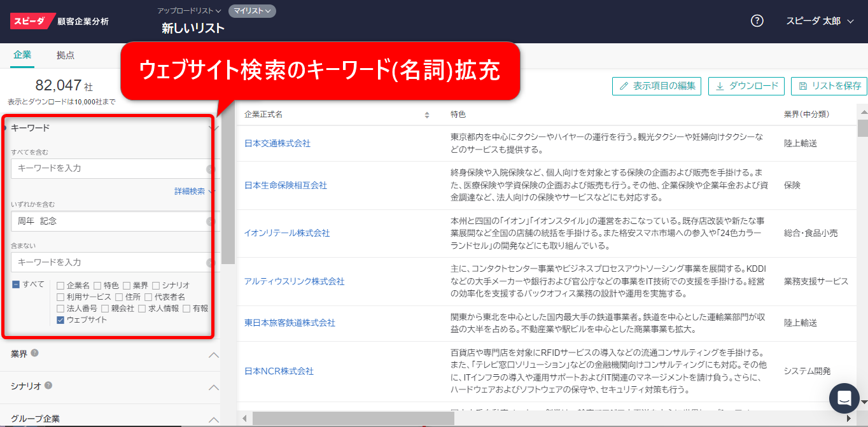
Task: Open the マイリスト label next to 新しいリスト
Action: pos(252,11)
